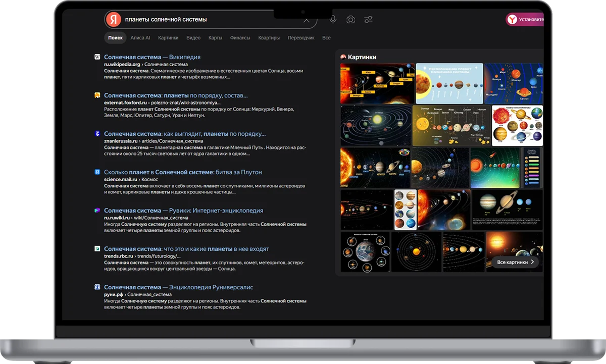Open the light-blue planets arrangement image
606x364 pixels.
coord(449,83)
